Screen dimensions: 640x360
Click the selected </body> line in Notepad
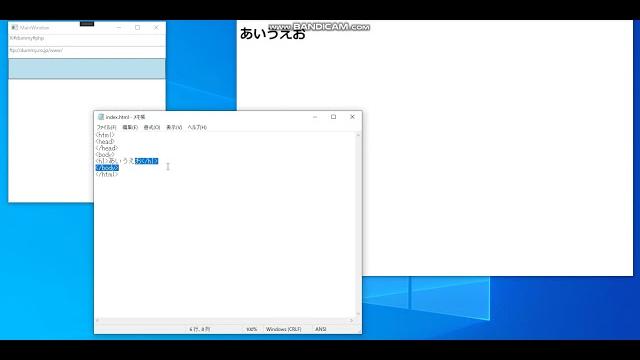pyautogui.click(x=107, y=168)
